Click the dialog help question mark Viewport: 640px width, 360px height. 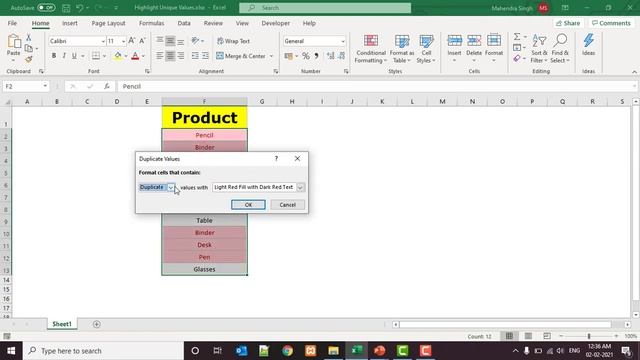point(276,158)
